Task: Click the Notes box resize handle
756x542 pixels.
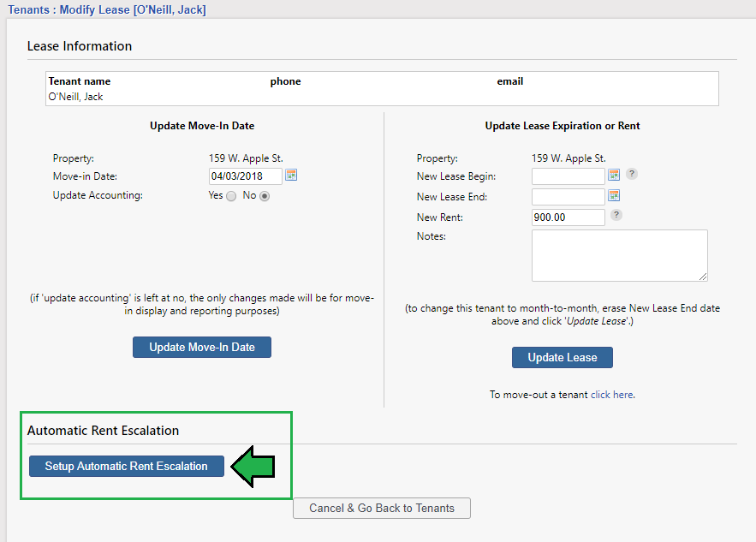Action: pyautogui.click(x=703, y=277)
